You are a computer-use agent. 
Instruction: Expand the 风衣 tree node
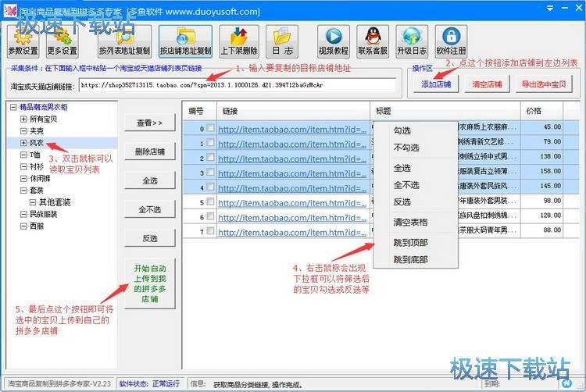coord(23,143)
